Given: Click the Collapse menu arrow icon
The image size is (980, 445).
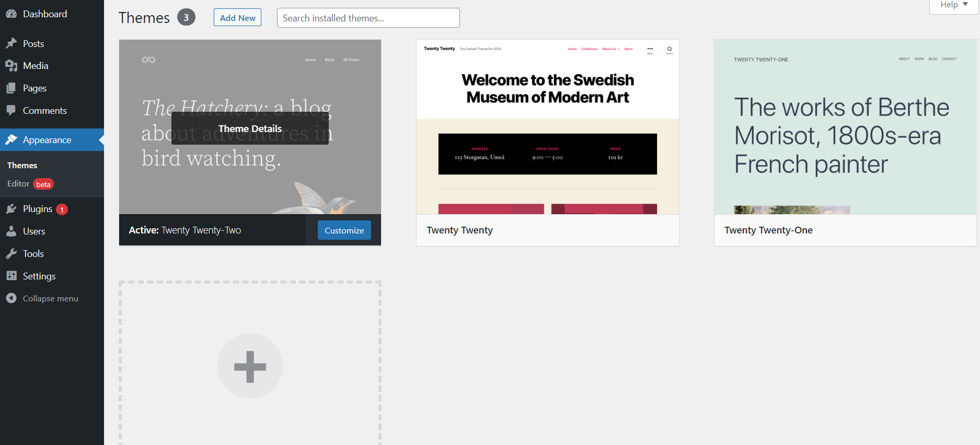Looking at the screenshot, I should coord(11,298).
